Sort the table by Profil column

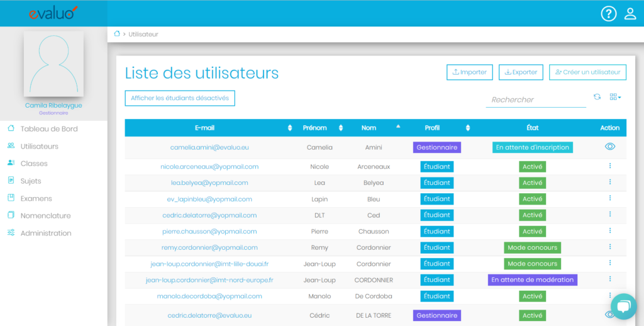tap(432, 128)
